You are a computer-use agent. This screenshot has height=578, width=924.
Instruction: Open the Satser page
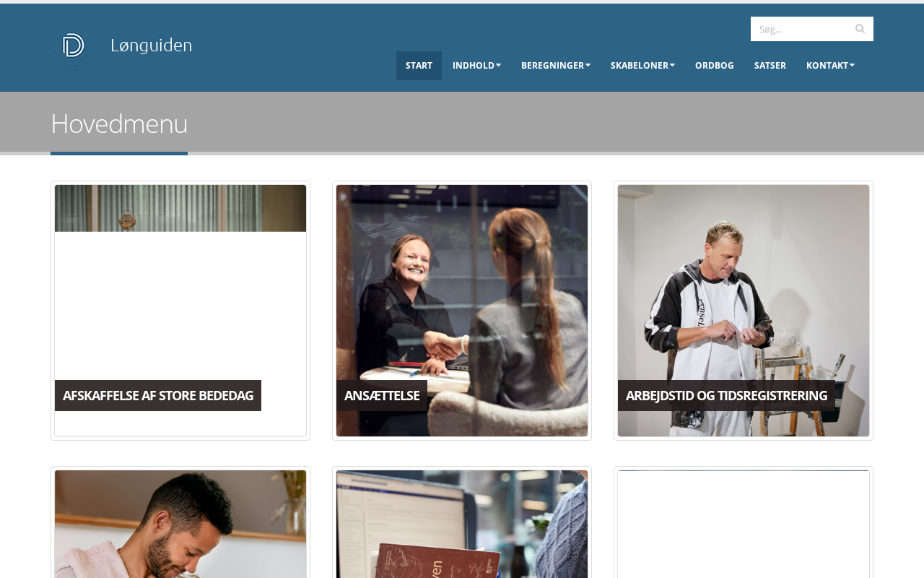(770, 66)
